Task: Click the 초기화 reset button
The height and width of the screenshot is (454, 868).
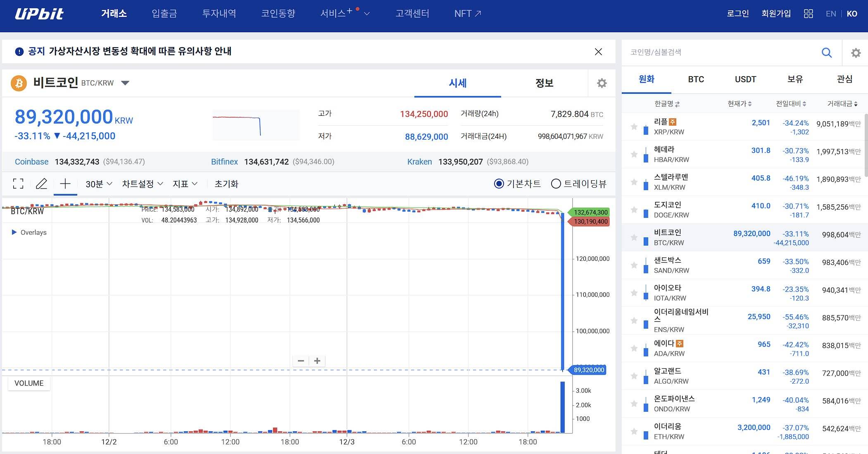Action: pos(226,184)
